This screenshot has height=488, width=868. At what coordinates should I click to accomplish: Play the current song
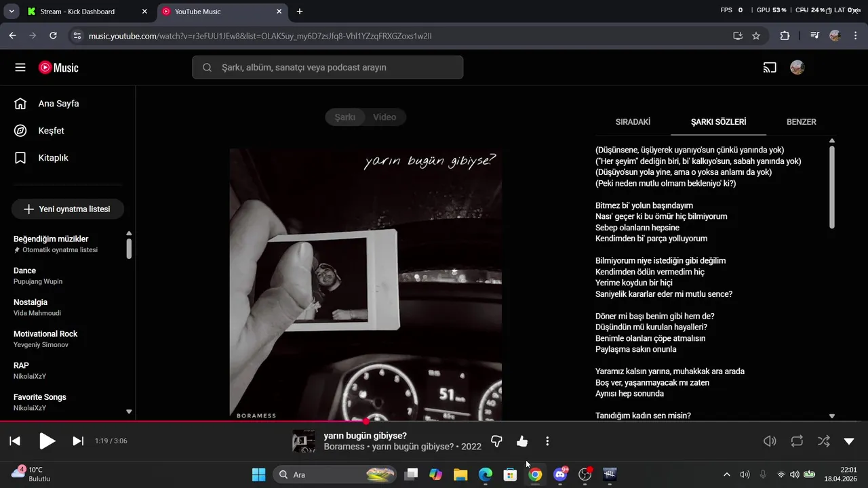tap(47, 441)
